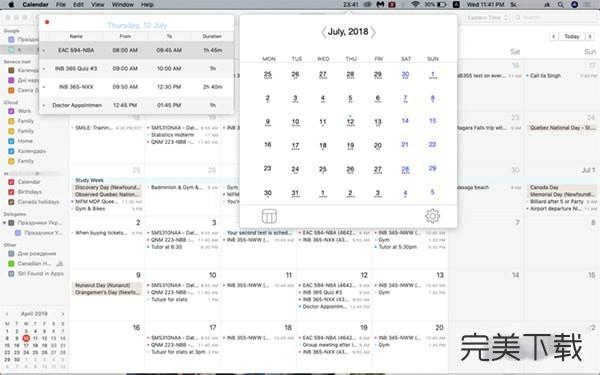This screenshot has width=600, height=375.
Task: Collapse the Delegates Праздники Укр... group triangle
Action: (5, 222)
